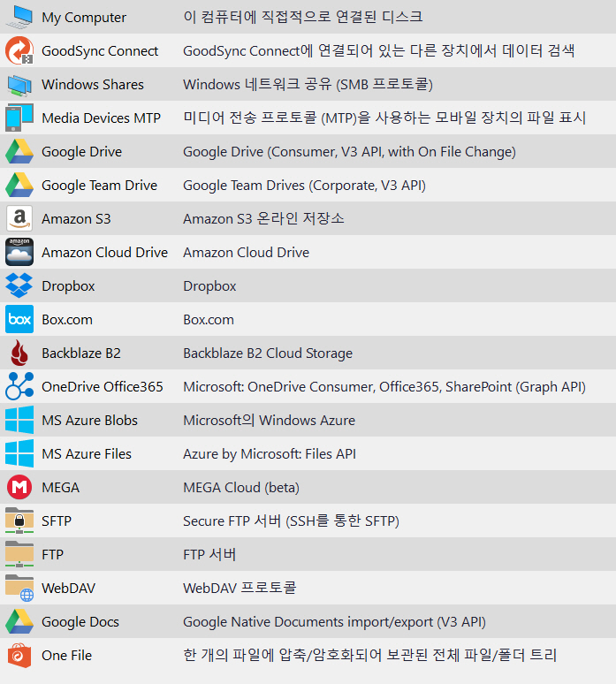616x684 pixels.
Task: Select the Dropbox name label
Action: (x=68, y=286)
